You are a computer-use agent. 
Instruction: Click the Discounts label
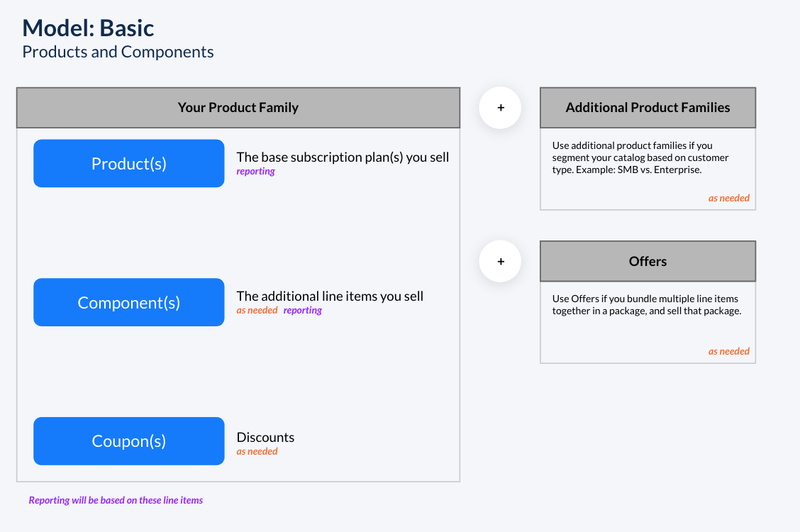[x=265, y=438]
